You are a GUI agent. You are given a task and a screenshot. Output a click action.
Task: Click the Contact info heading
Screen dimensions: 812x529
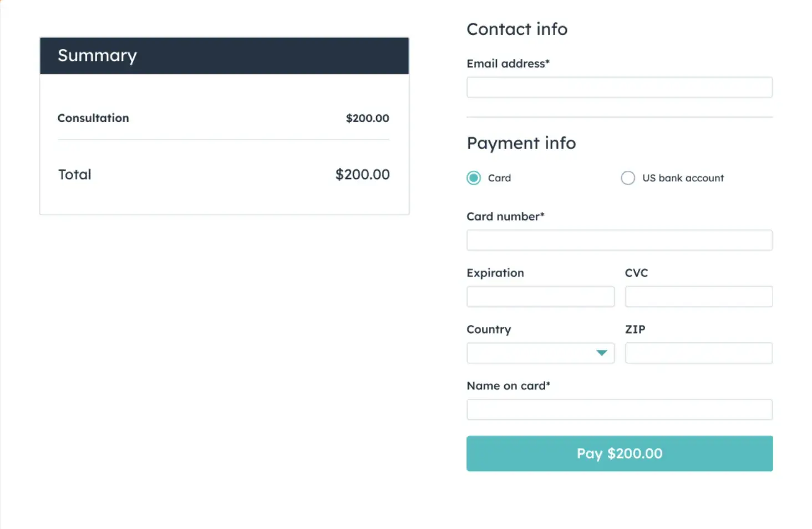coord(517,29)
